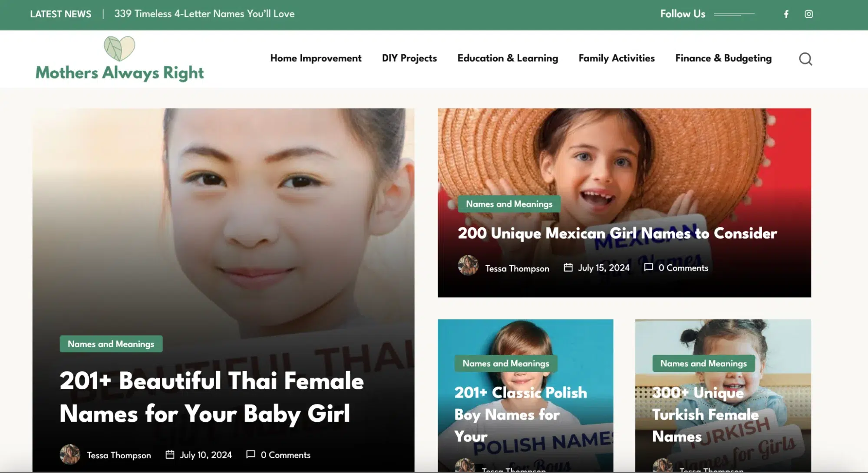Click the LATEST NEWS label
This screenshot has height=473, width=868.
click(x=61, y=14)
